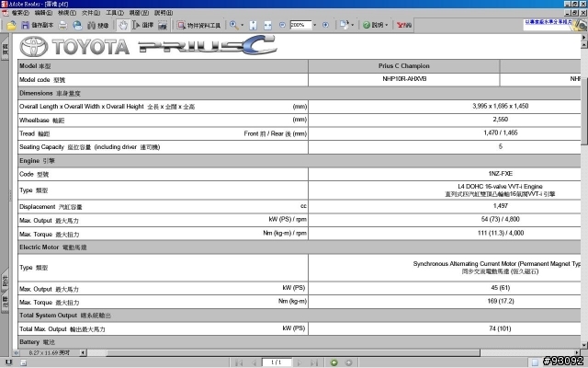Click the 3,995 x 1,695 x 1,450 dimensions value
The height and width of the screenshot is (368, 588).
pos(500,106)
